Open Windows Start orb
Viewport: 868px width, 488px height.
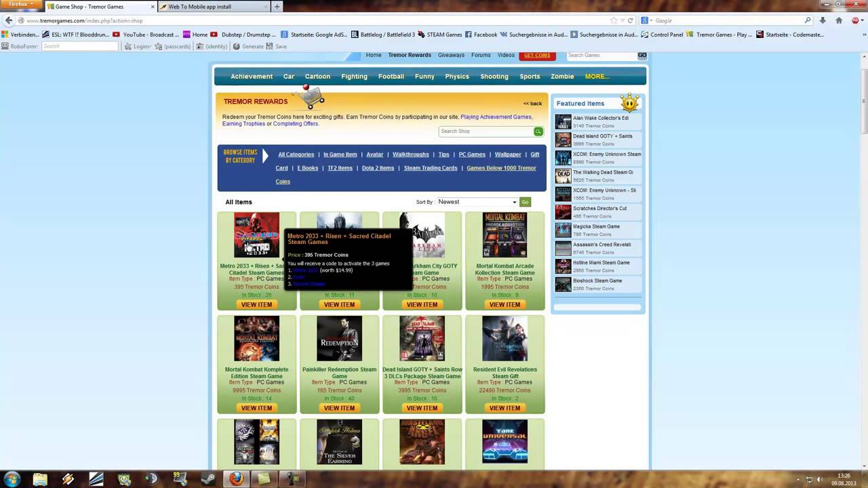tap(12, 479)
